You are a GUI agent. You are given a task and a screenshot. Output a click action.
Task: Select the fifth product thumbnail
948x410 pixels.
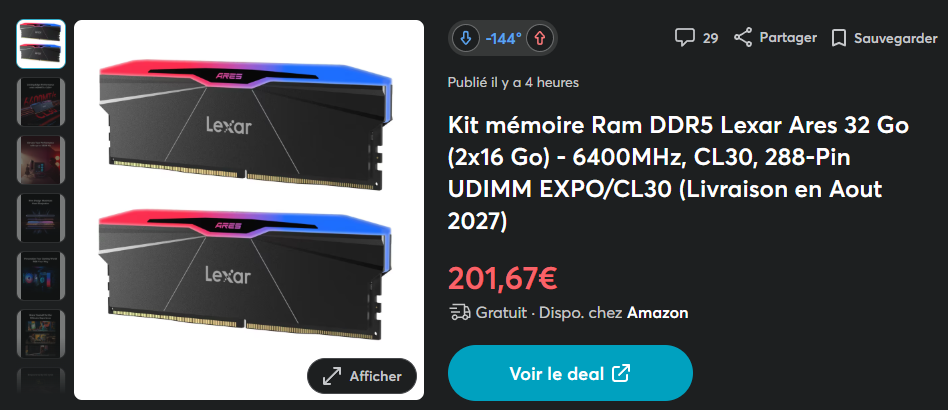coord(41,276)
